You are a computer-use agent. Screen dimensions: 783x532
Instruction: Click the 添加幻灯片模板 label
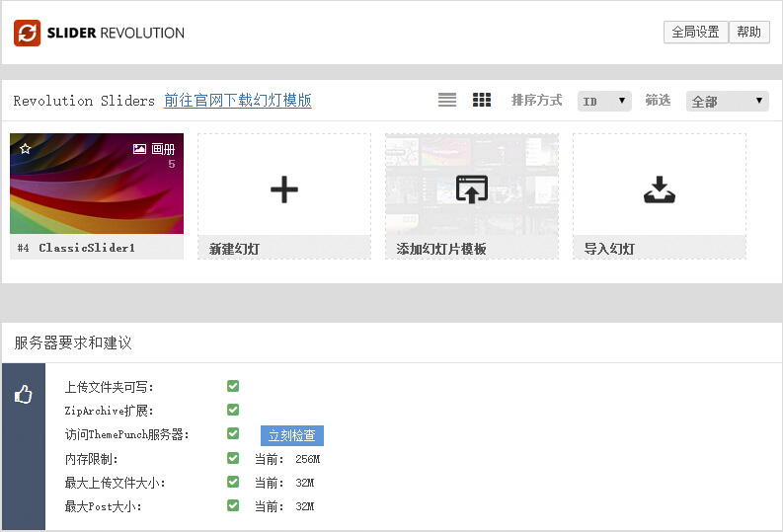441,249
